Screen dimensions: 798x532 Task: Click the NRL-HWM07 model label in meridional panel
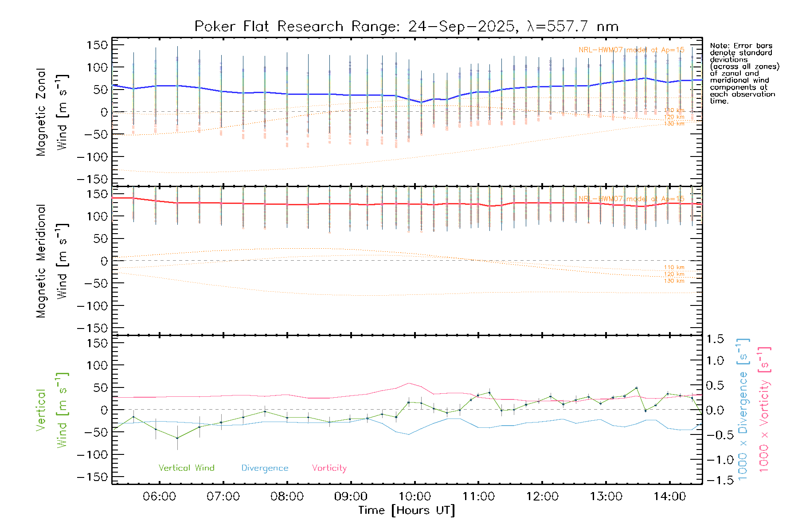point(631,199)
